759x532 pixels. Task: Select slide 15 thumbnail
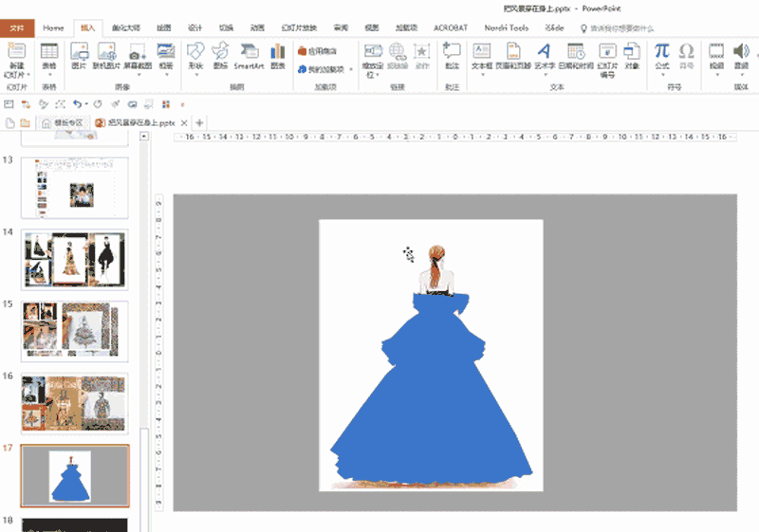click(x=75, y=331)
